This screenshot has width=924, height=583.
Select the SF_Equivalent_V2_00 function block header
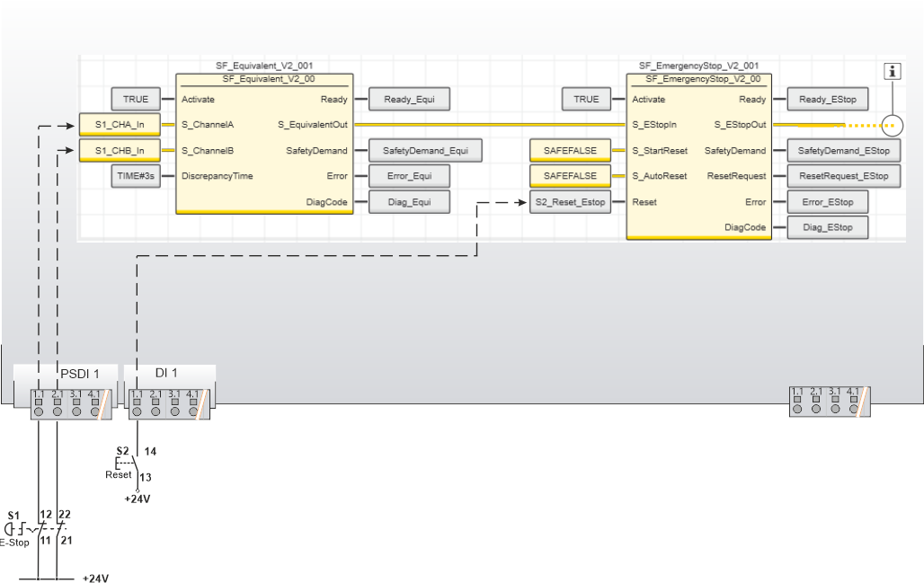point(264,79)
